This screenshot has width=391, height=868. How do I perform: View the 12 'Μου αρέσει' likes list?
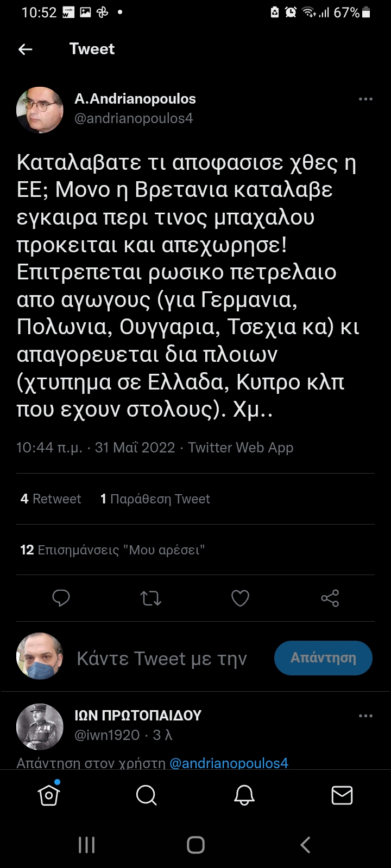112,550
